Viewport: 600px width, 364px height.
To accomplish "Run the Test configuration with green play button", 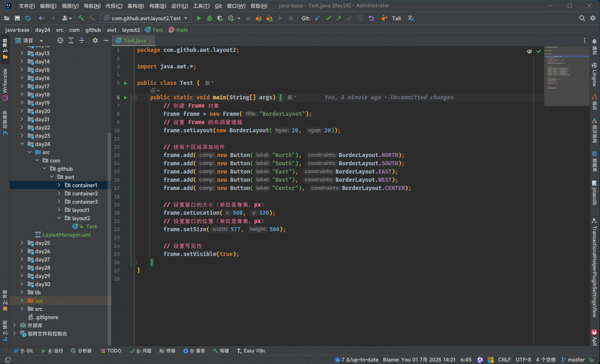I will coord(199,18).
